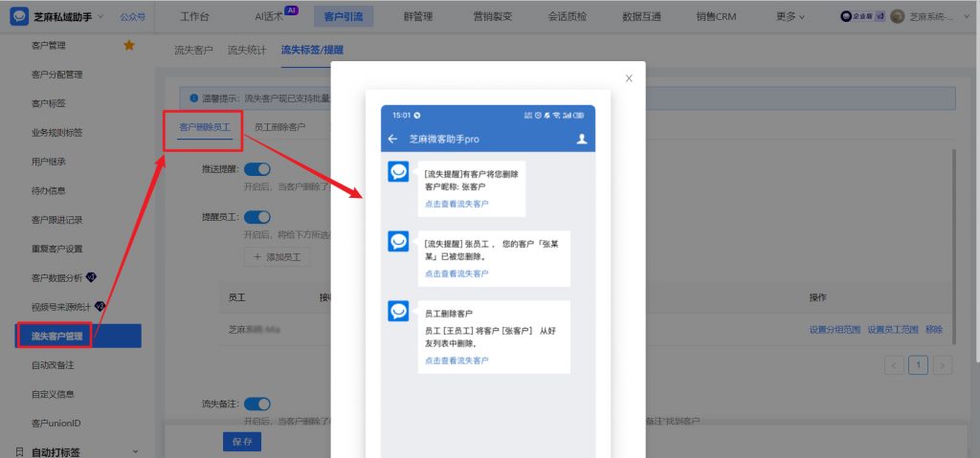
Task: Click the user avatar icon
Action: [x=898, y=17]
